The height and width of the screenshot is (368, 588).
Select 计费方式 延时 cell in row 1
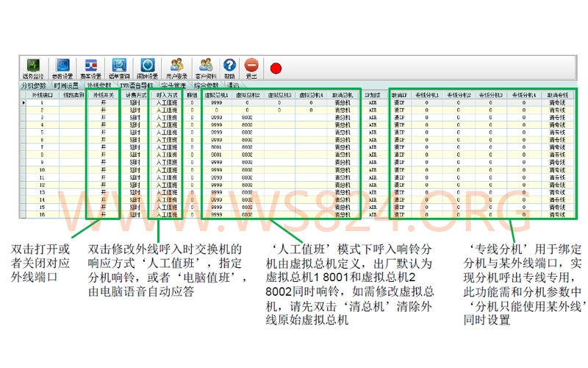point(135,102)
